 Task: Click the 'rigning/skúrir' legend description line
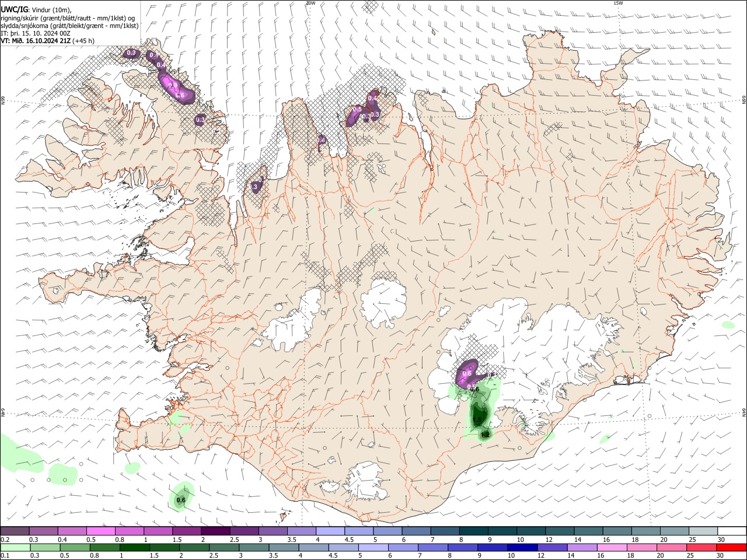click(x=68, y=17)
